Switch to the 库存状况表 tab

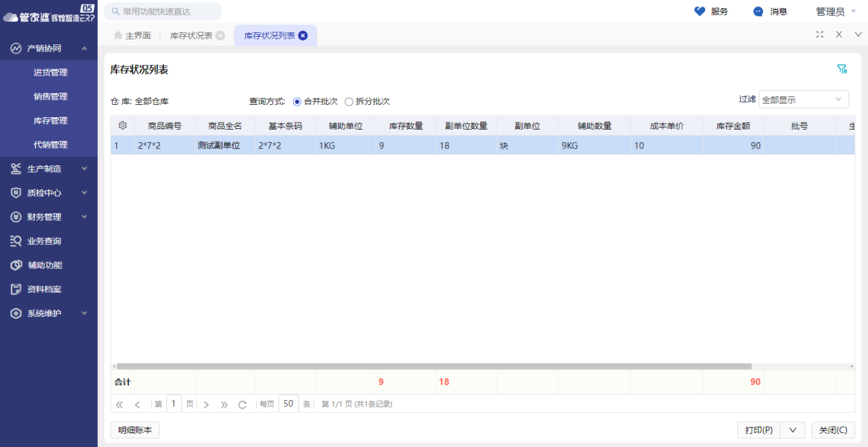click(191, 36)
